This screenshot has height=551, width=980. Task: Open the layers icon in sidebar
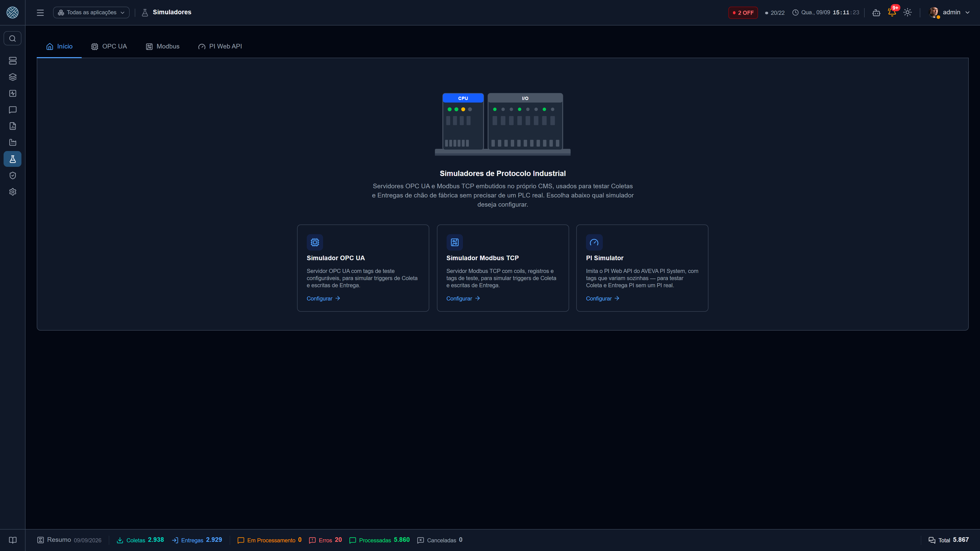click(13, 77)
